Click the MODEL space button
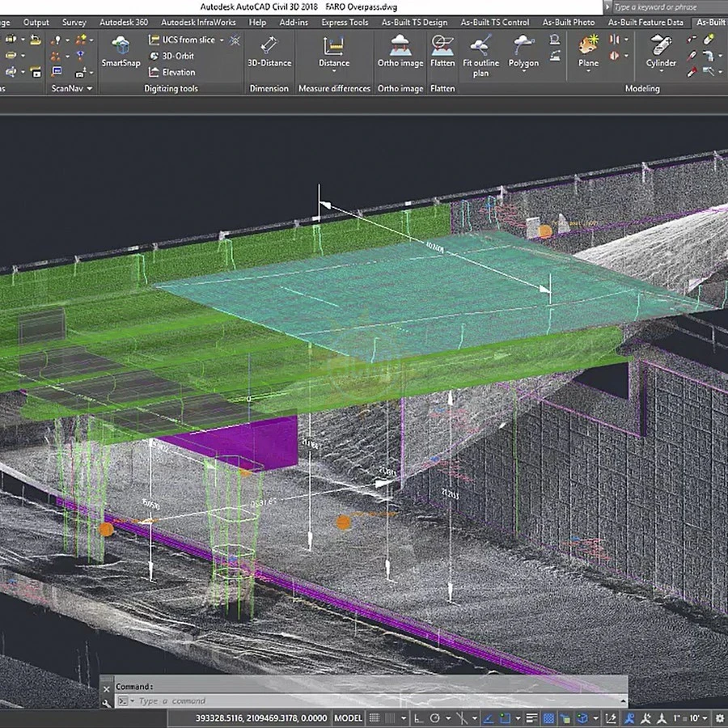The image size is (728, 728). 348,718
